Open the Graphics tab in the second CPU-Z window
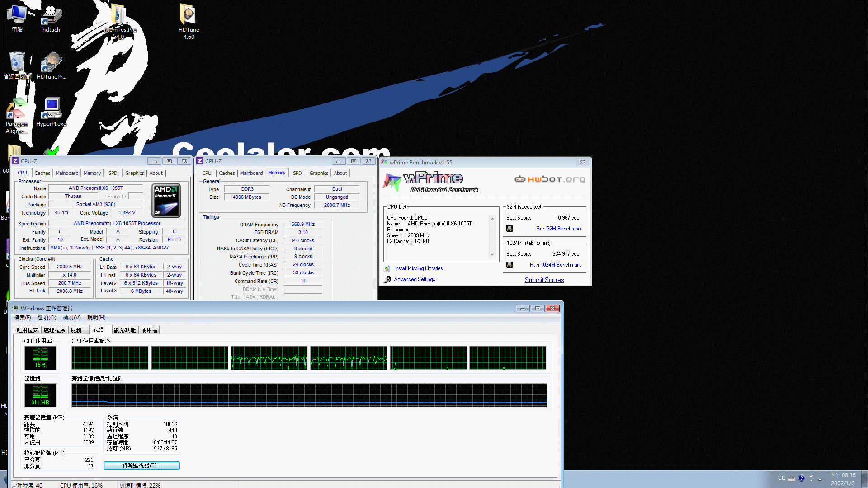868x488 pixels. coord(319,173)
